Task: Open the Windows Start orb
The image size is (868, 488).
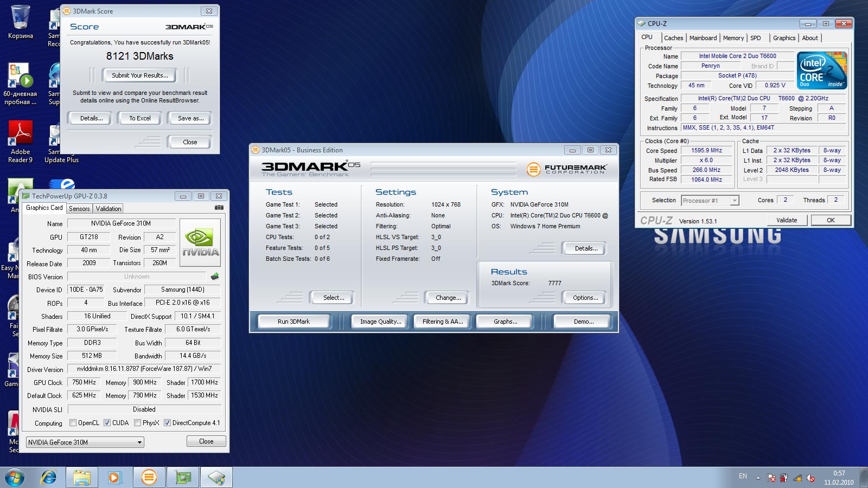Action: point(14,477)
